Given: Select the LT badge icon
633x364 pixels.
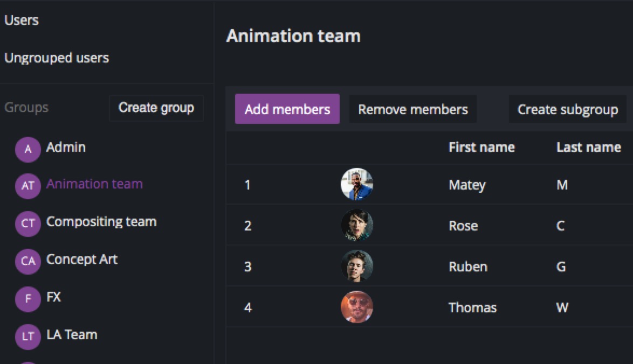Looking at the screenshot, I should tap(28, 337).
